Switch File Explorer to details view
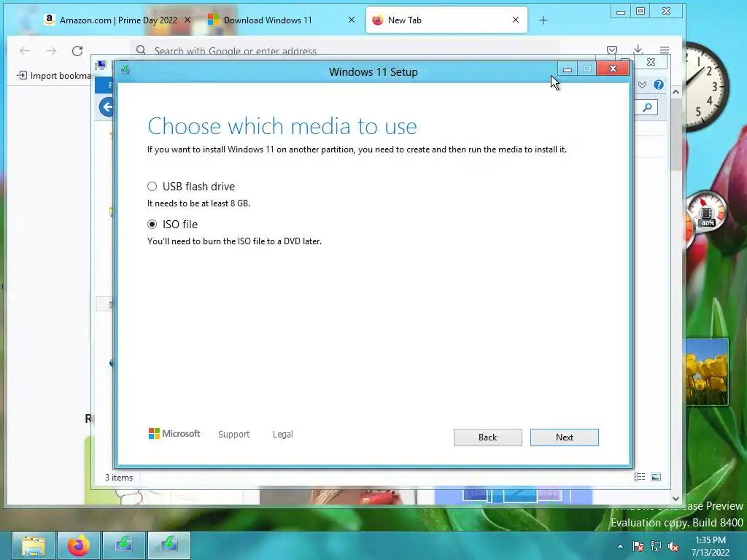The image size is (747, 560). pos(639,477)
